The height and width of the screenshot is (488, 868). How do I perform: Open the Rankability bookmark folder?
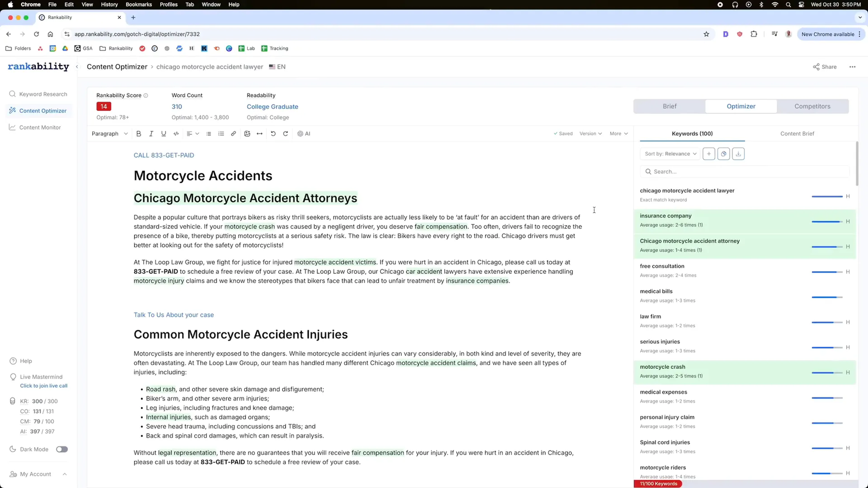click(x=116, y=48)
